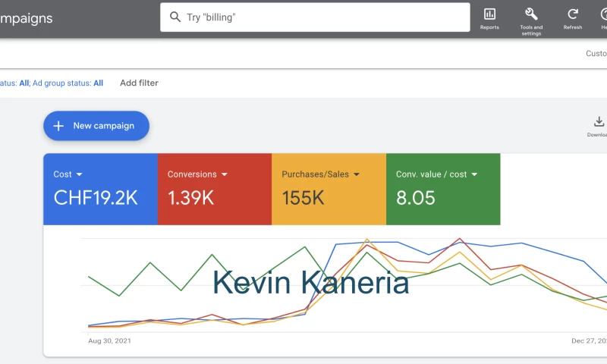Click the New campaign button

point(96,126)
